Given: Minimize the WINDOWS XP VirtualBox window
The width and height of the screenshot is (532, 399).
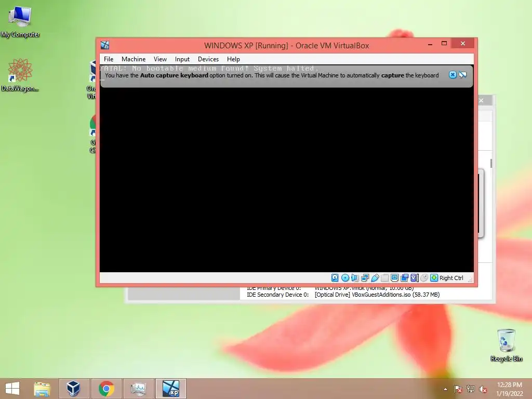Looking at the screenshot, I should click(x=430, y=44).
